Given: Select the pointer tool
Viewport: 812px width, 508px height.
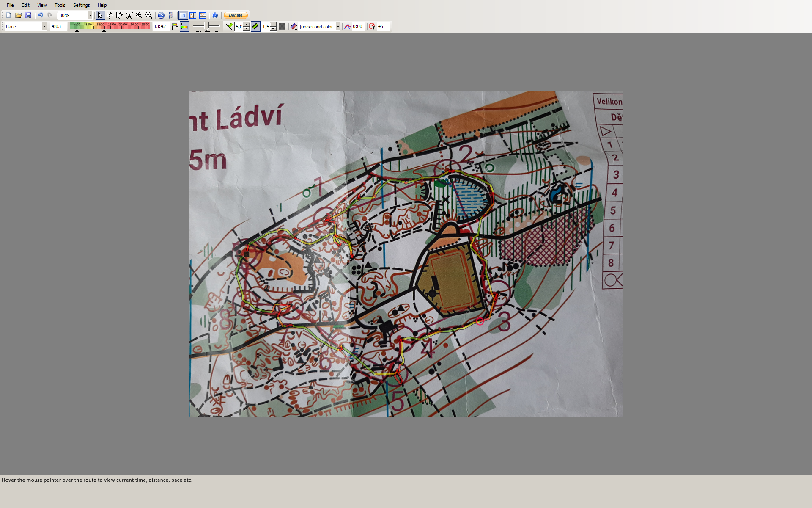Looking at the screenshot, I should [100, 15].
